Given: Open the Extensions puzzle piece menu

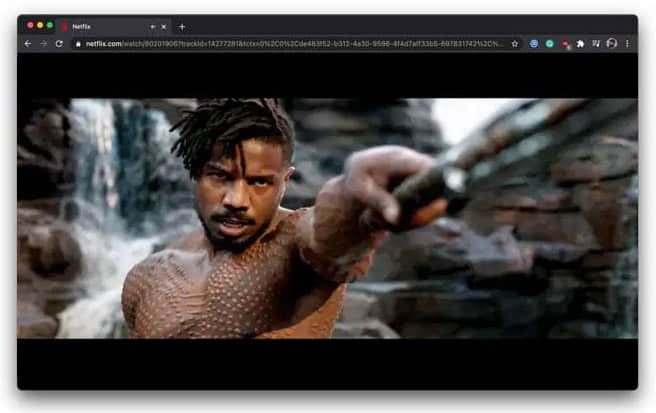Looking at the screenshot, I should coord(580,44).
